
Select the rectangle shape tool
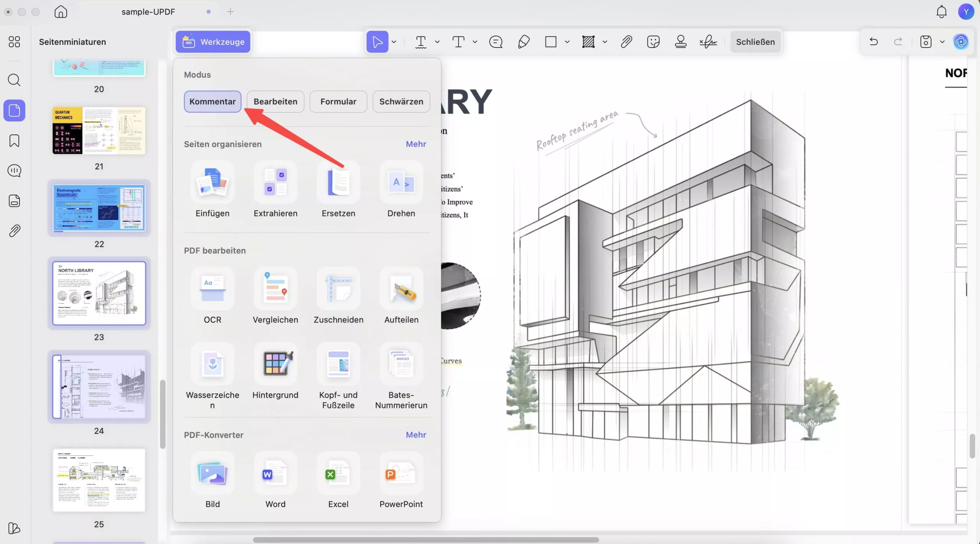coord(550,42)
